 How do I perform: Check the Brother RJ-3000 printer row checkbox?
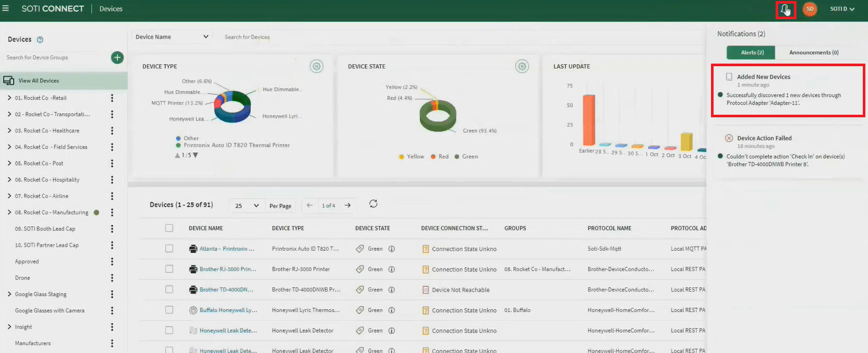coord(169,269)
